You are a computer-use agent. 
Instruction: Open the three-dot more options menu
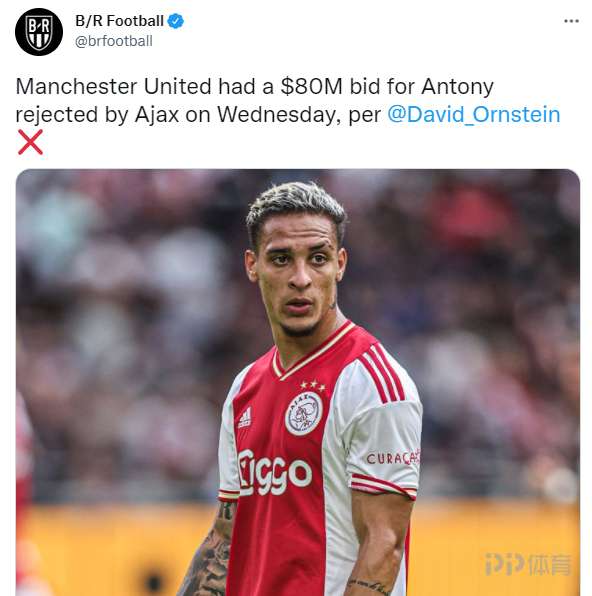(x=571, y=21)
